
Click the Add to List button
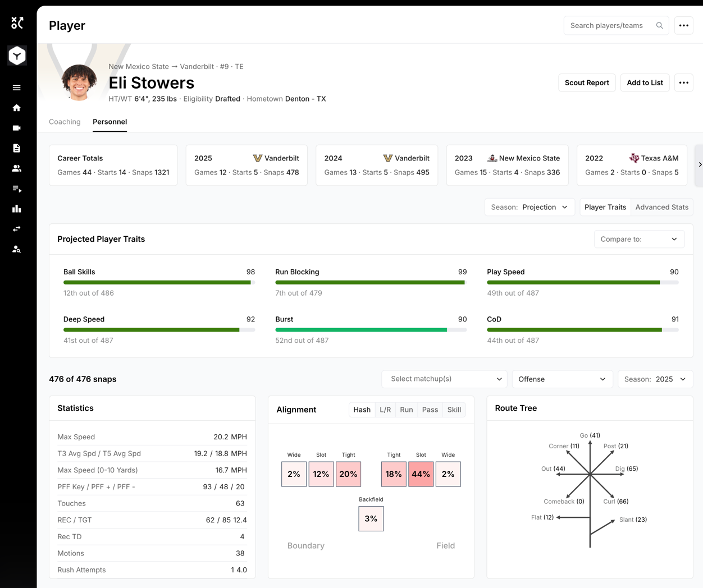click(x=645, y=82)
